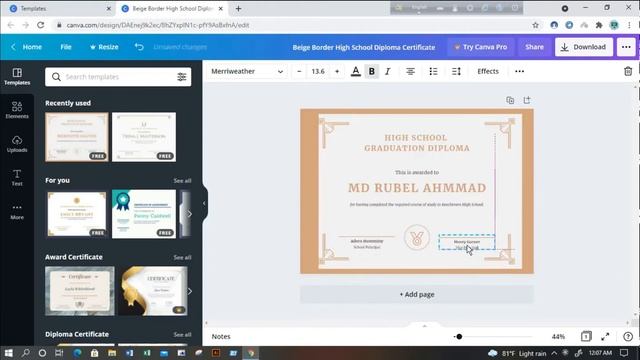Open the help question mark icon
Image resolution: width=640 pixels, height=360 pixels.
(628, 336)
